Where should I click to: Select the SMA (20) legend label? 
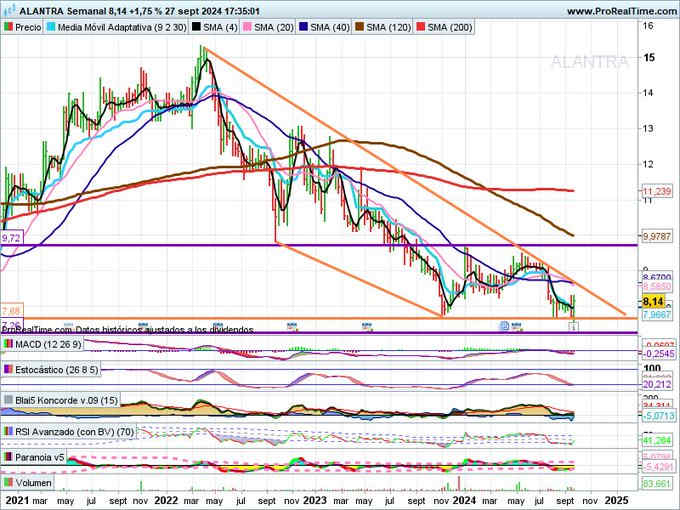pyautogui.click(x=274, y=27)
